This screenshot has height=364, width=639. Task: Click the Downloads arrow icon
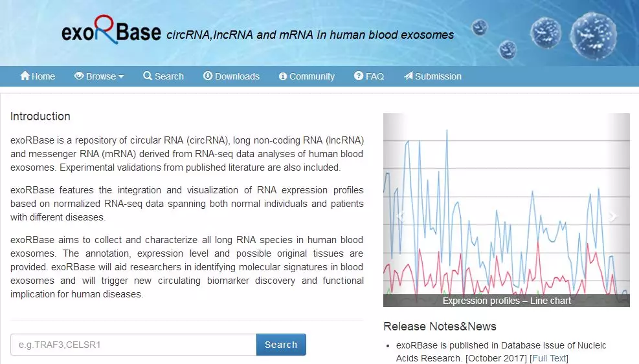point(208,76)
